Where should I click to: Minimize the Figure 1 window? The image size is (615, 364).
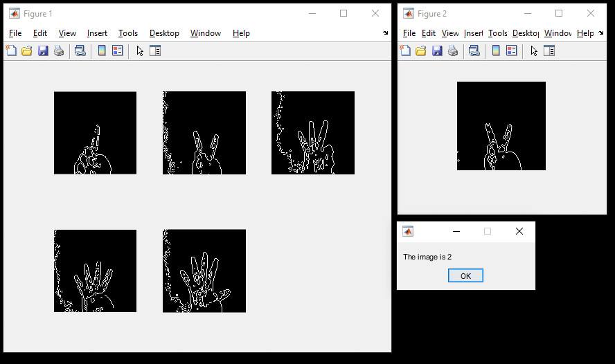pos(312,14)
